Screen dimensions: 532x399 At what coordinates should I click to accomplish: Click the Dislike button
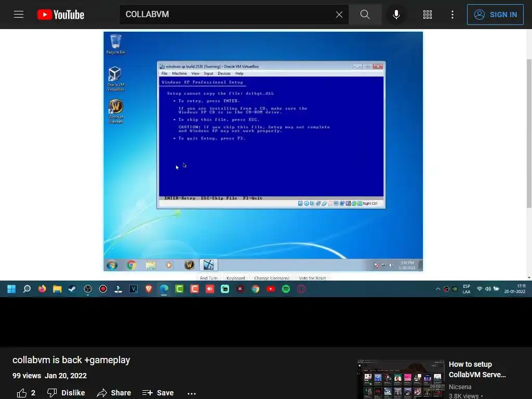(x=66, y=393)
